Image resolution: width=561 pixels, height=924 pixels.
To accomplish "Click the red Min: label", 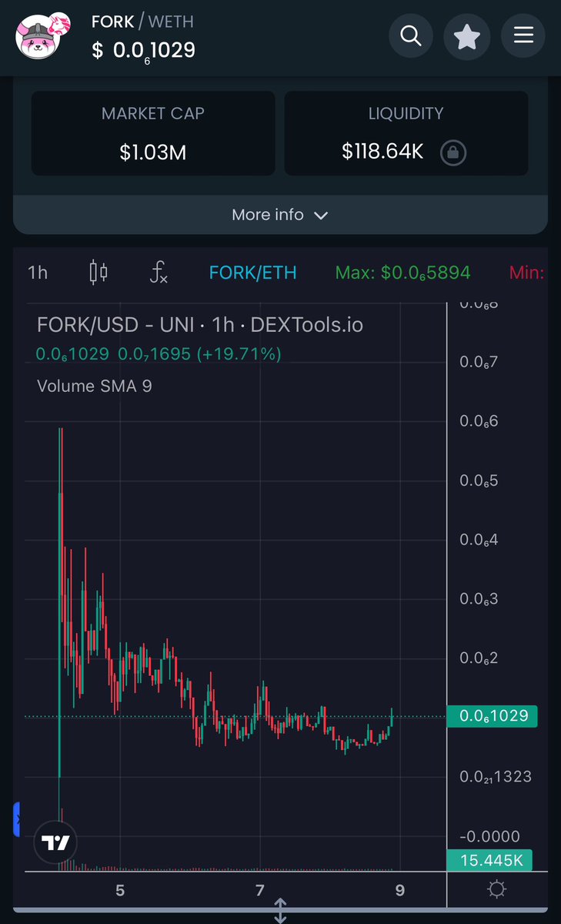I will pyautogui.click(x=527, y=273).
